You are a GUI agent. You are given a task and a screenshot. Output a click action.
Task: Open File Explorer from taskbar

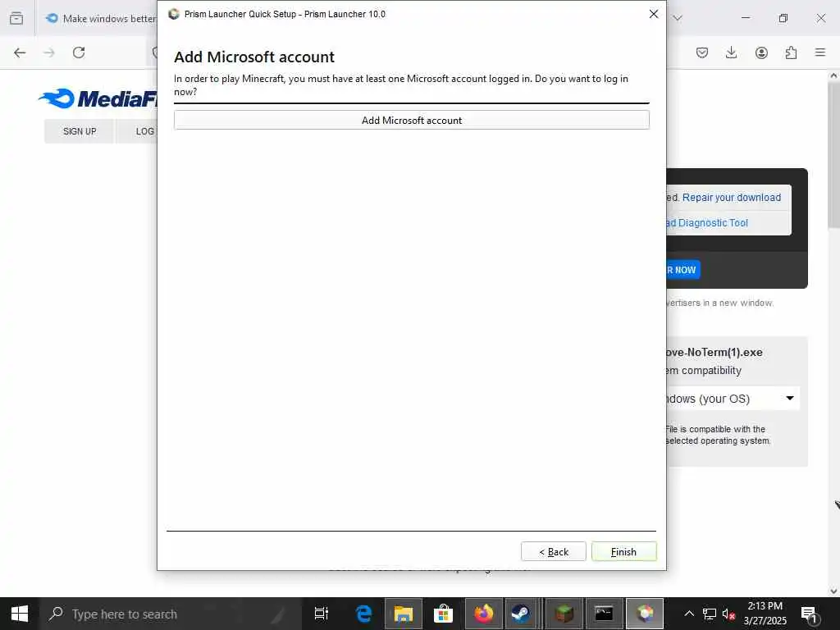404,614
